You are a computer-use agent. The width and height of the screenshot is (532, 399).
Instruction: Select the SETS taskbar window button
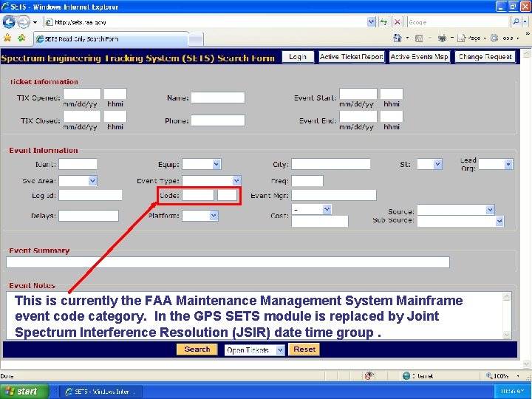click(x=101, y=392)
